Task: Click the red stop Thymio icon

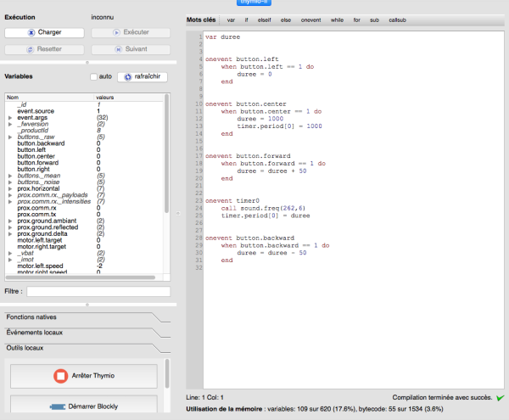Action: 61,376
